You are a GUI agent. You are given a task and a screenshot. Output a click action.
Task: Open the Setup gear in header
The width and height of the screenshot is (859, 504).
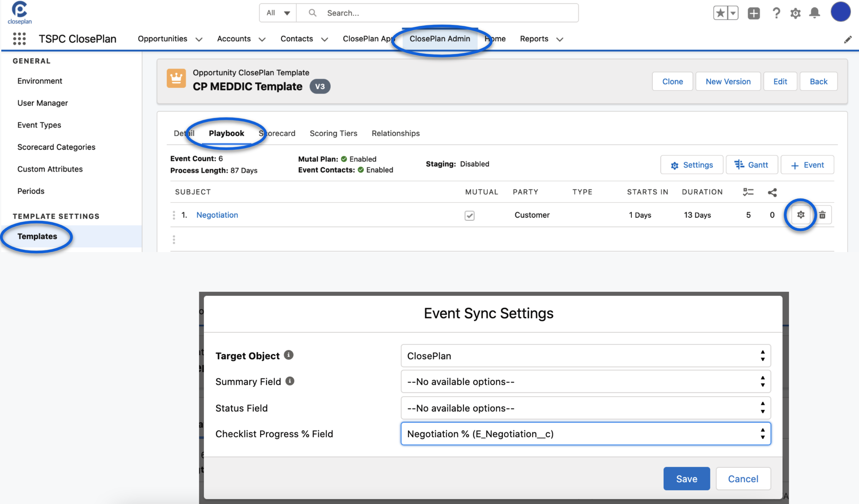coord(795,13)
